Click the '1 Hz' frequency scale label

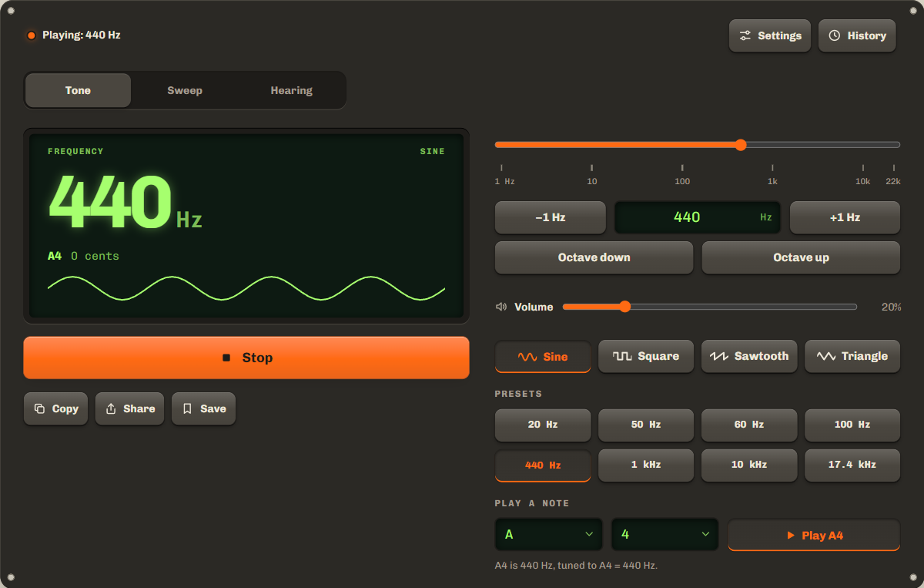pyautogui.click(x=504, y=181)
